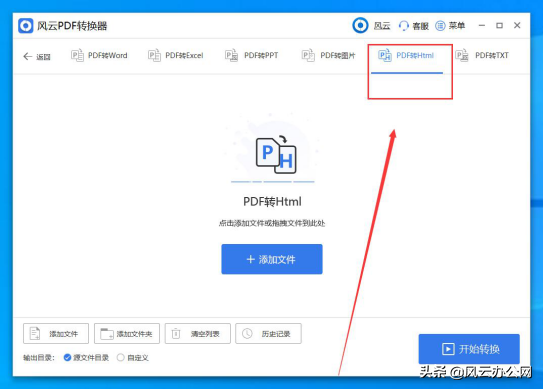544x390 pixels.
Task: Click the PDF转PPT tab icon
Action: point(231,56)
